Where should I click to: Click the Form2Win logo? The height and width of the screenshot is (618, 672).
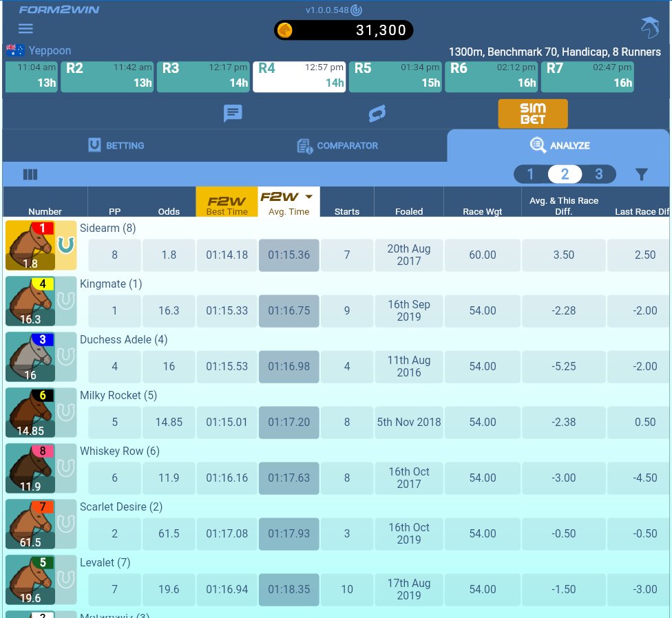pyautogui.click(x=59, y=10)
